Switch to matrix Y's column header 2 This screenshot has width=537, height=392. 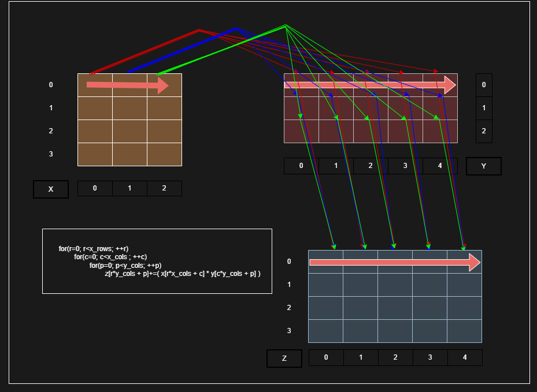point(369,166)
